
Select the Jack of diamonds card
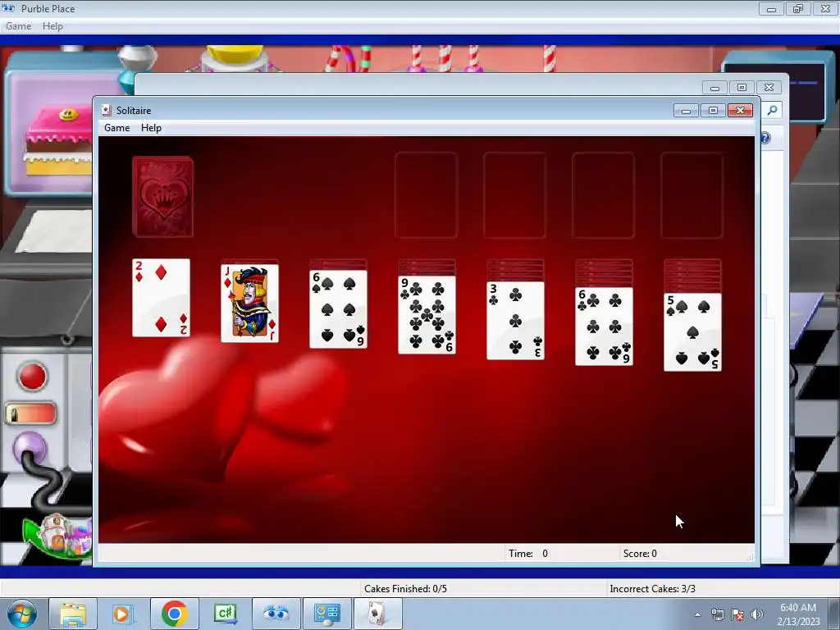(x=249, y=304)
